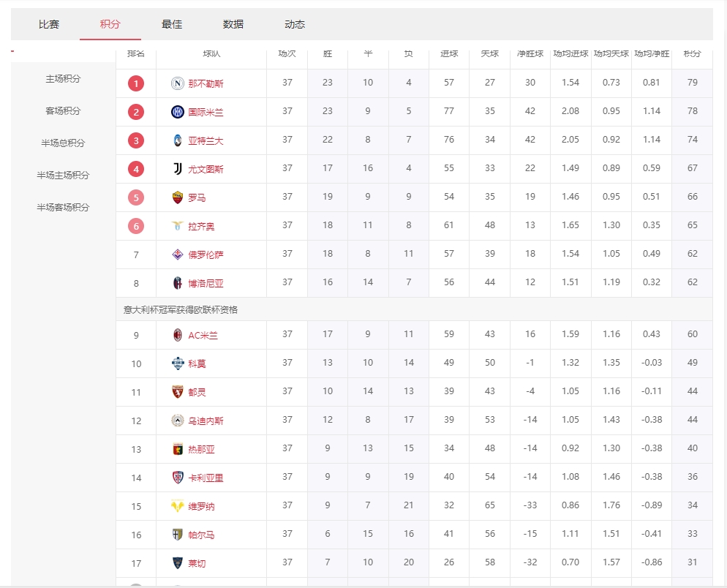The height and width of the screenshot is (588, 727).
Task: Click the Genoa club badge icon
Action: point(178,449)
